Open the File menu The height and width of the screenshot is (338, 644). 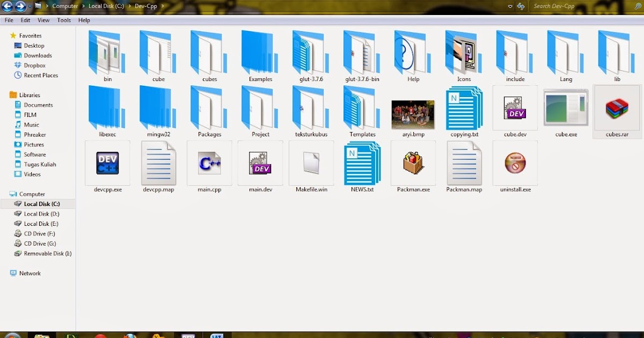point(9,20)
